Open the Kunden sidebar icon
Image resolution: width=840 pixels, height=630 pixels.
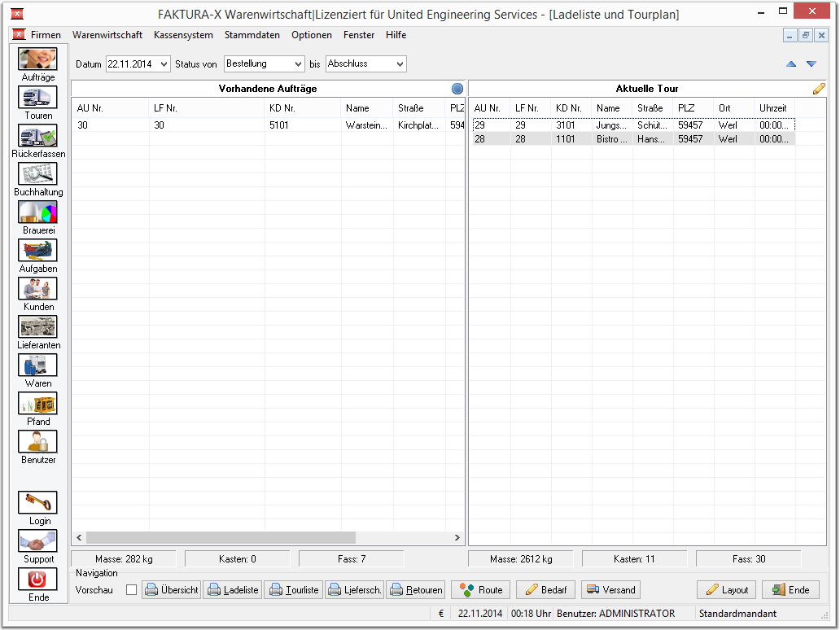(x=37, y=289)
